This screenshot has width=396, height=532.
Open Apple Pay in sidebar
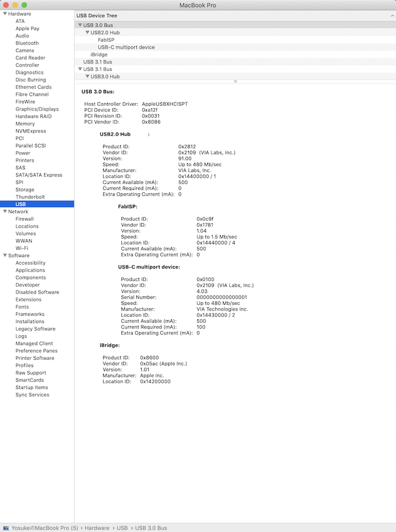click(x=27, y=29)
